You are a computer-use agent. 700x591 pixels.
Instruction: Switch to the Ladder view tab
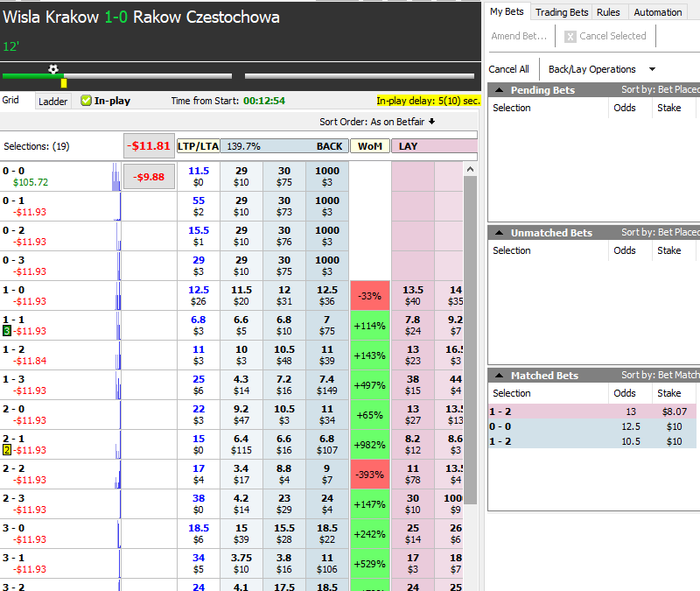[x=53, y=102]
